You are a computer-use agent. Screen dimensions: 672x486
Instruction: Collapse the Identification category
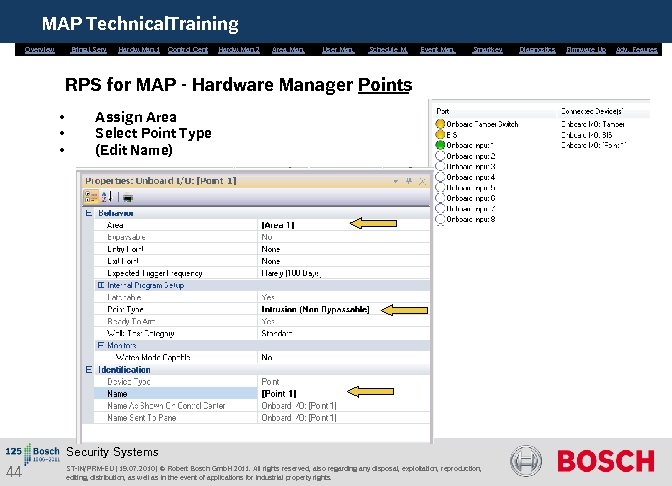click(x=88, y=369)
